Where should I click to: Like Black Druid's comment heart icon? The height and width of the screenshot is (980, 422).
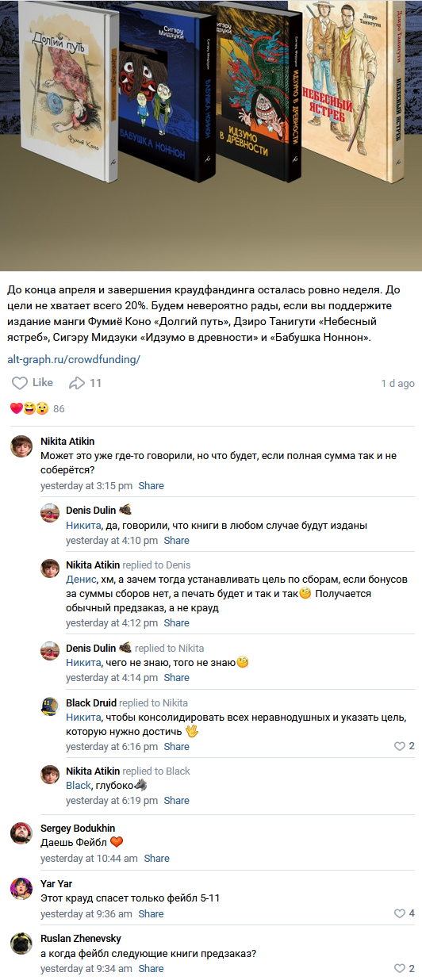(x=405, y=746)
